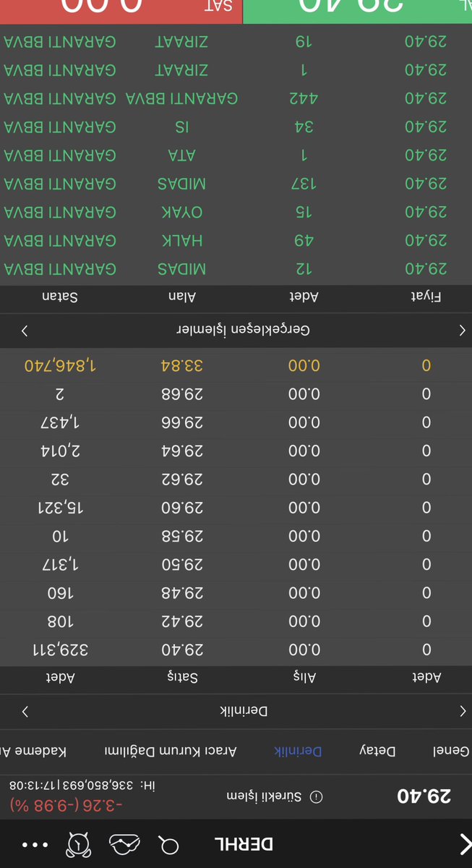This screenshot has height=868, width=472.
Task: Tap the Satış column header
Action: 183,678
